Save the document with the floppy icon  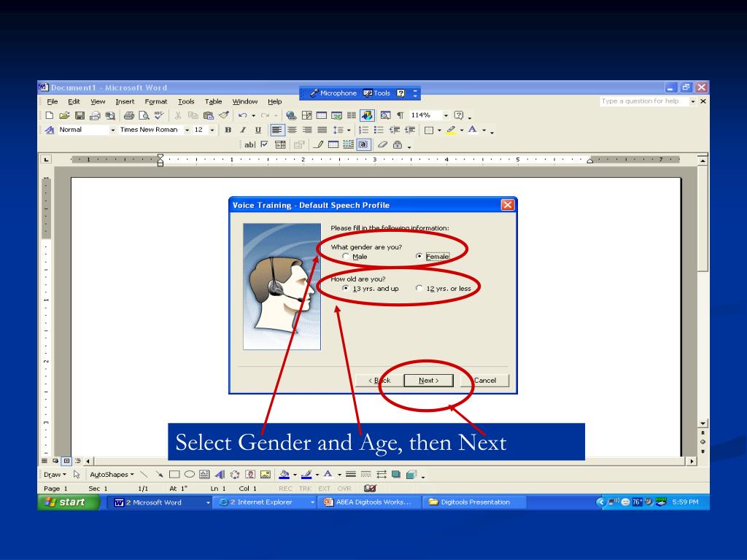click(x=80, y=115)
